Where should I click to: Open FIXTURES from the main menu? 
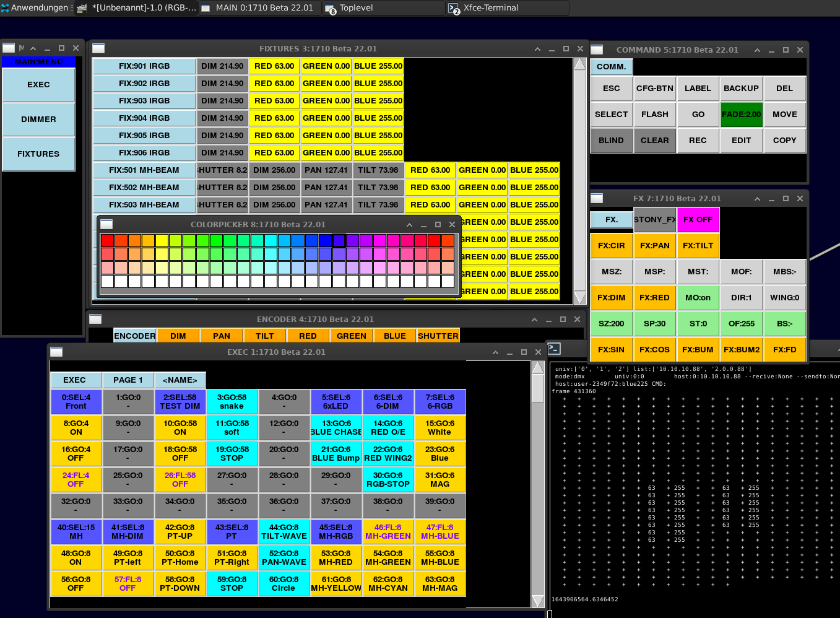(38, 154)
